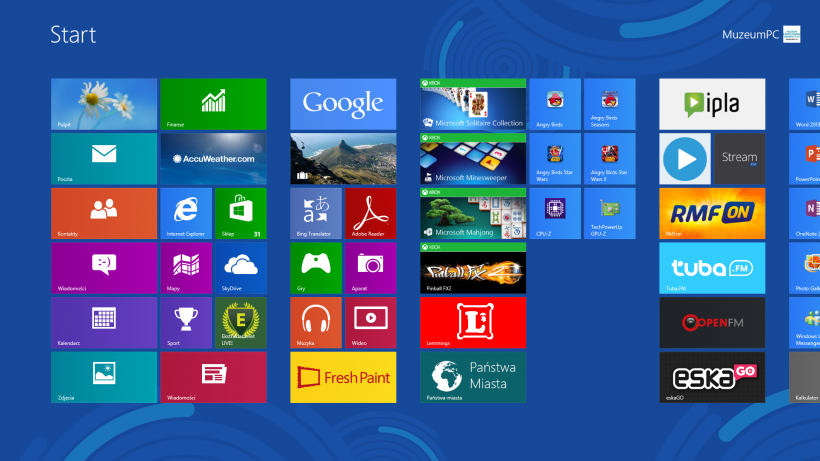
Task: Open the Kalendarz calendar tile
Action: click(104, 322)
